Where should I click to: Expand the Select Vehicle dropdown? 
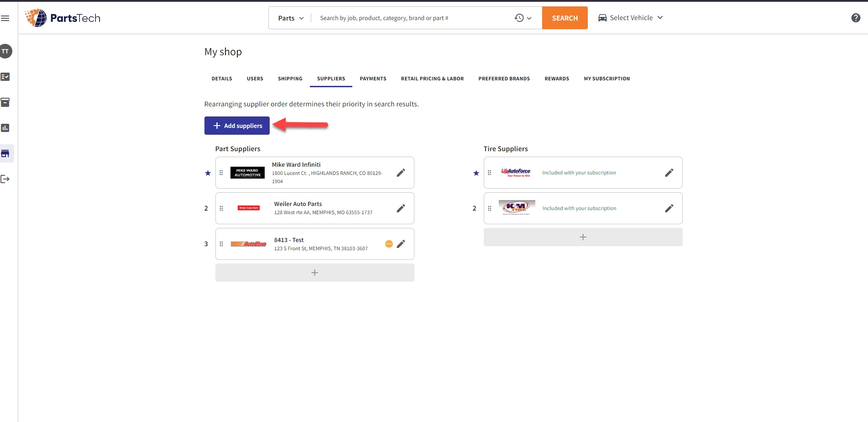point(630,17)
